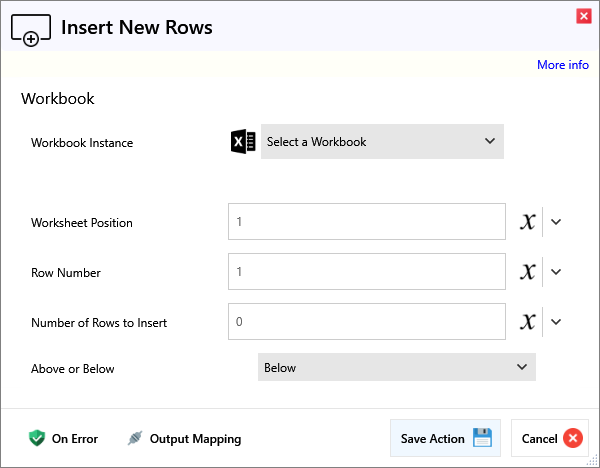Click the Insert New Rows header icon
This screenshot has height=468, width=600.
[31, 29]
